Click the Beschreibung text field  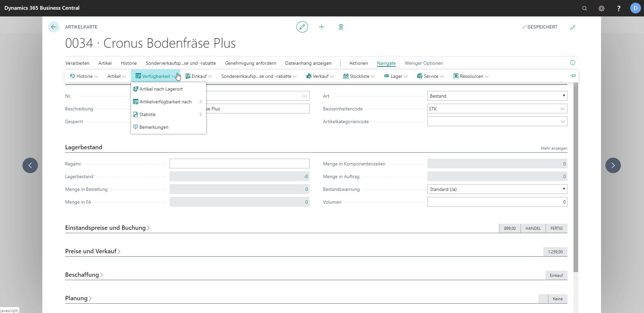point(258,109)
